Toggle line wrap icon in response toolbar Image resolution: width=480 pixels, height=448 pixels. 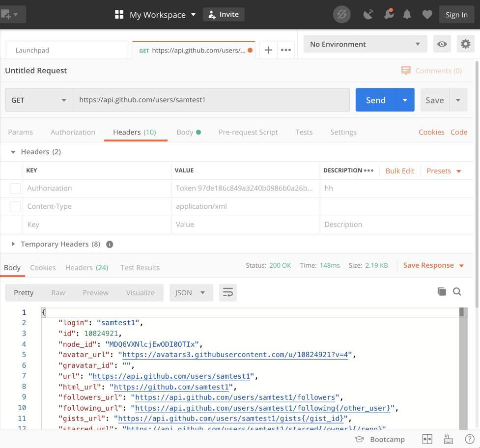(x=228, y=293)
